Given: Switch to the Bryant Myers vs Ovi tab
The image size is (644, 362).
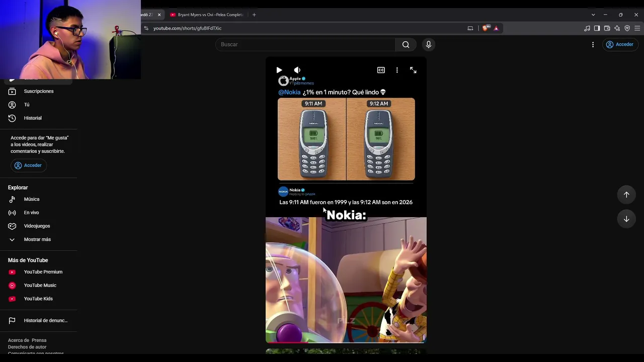Looking at the screenshot, I should click(206, 15).
